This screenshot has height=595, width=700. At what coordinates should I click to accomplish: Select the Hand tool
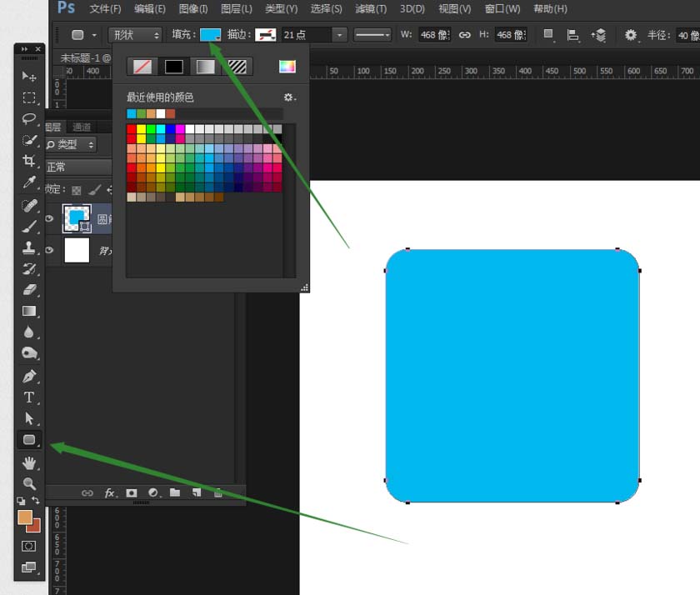(29, 462)
